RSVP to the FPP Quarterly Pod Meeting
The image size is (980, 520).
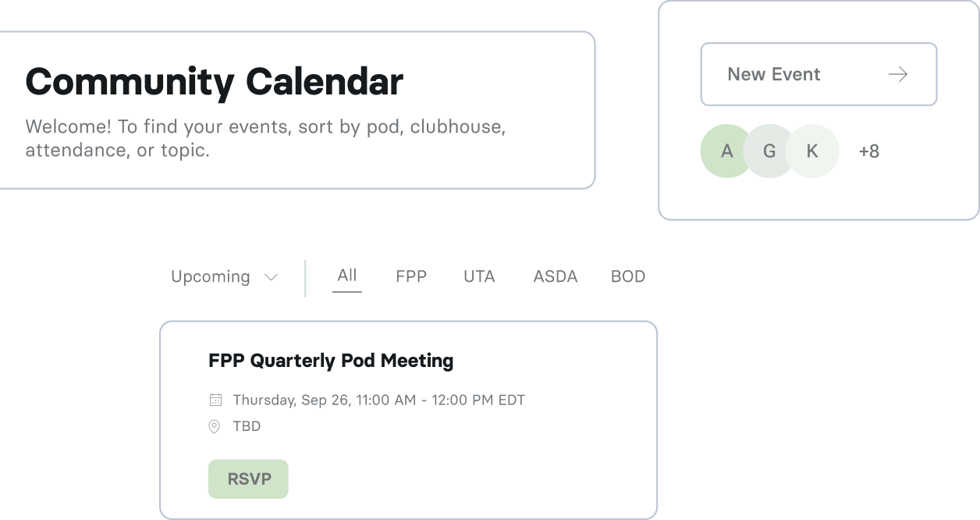pyautogui.click(x=248, y=479)
